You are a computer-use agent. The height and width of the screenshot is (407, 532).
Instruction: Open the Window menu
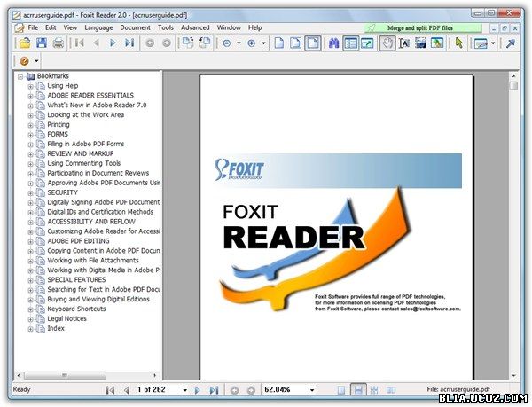(x=229, y=27)
